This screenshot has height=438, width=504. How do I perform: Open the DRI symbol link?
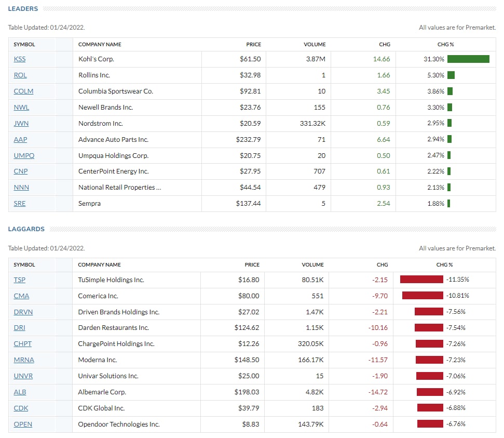(19, 328)
